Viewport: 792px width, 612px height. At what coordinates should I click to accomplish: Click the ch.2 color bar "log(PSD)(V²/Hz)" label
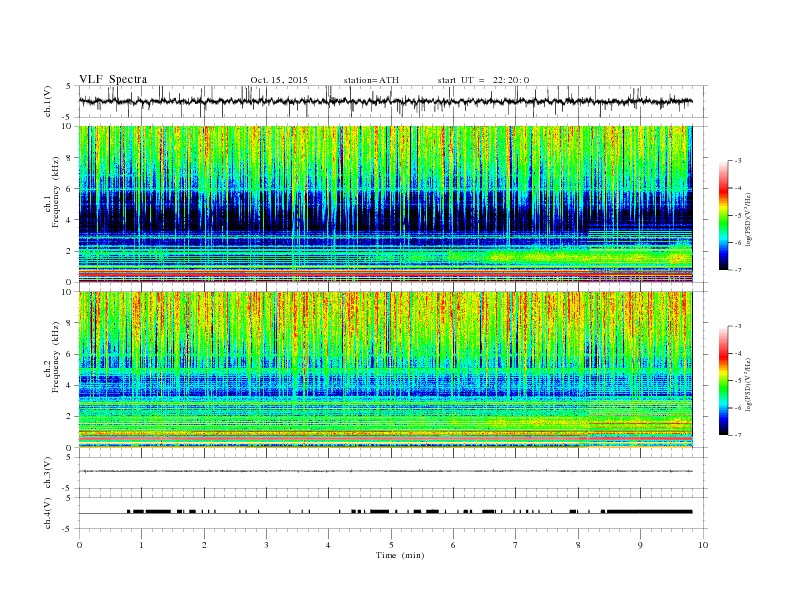click(x=749, y=385)
